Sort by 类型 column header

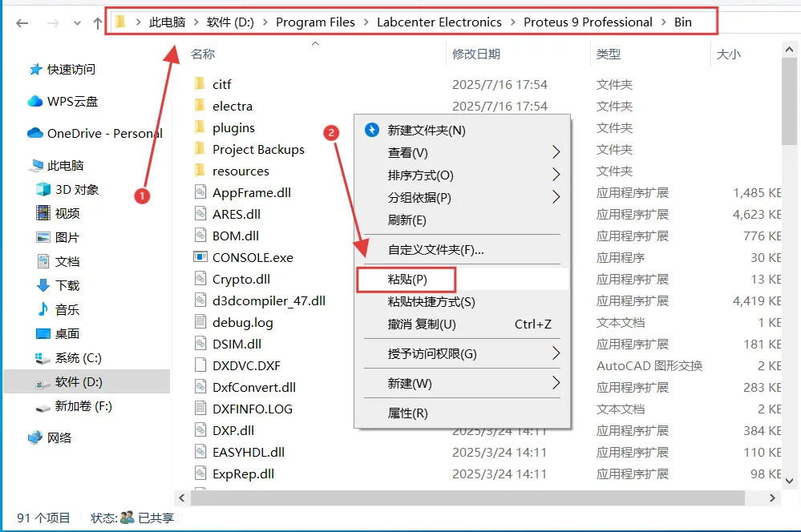click(x=609, y=54)
